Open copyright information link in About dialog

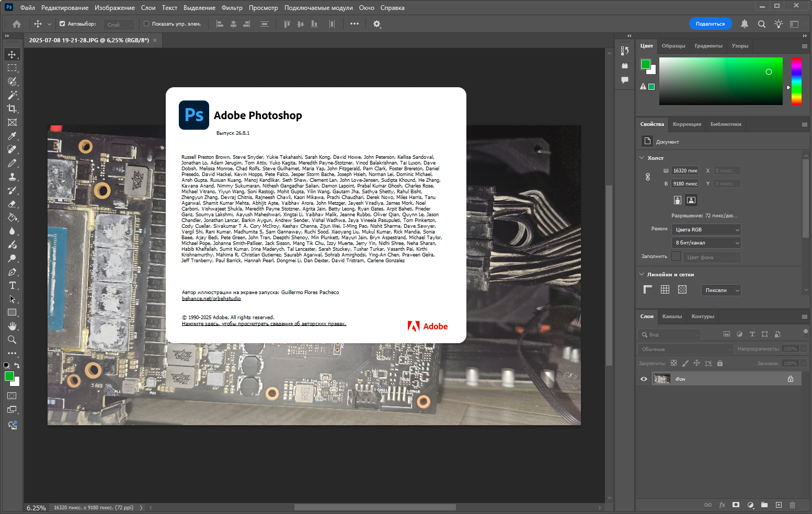click(x=264, y=324)
